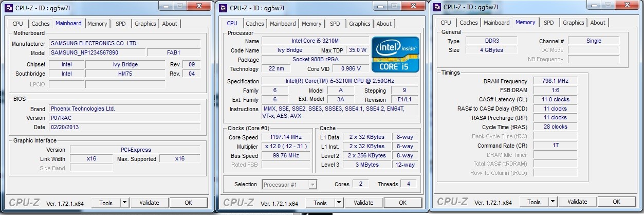Click the Intel Core i5 logo badge

pos(396,54)
